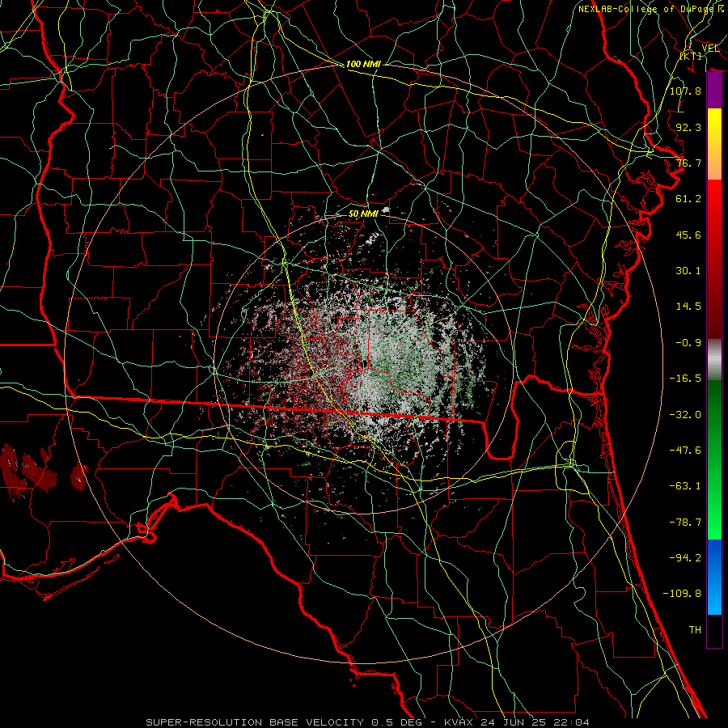Click the 100 NMI range ring label
Screen dimensions: 728x728
click(363, 64)
